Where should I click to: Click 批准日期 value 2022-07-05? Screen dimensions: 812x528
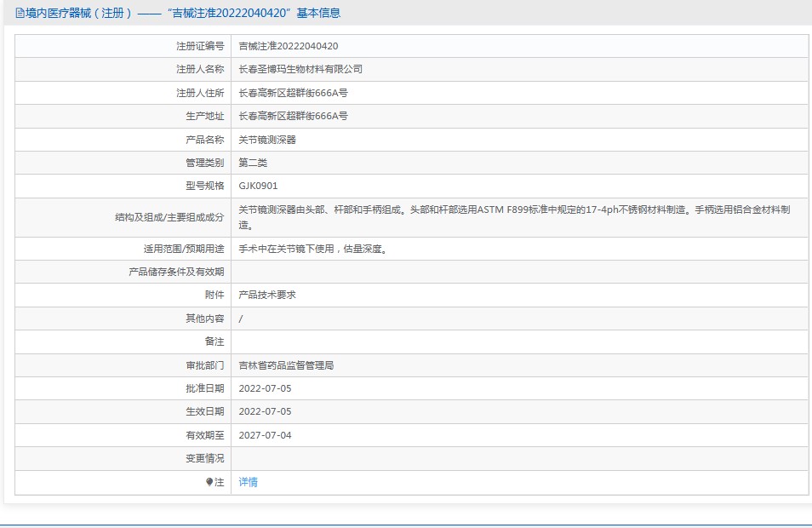(265, 388)
